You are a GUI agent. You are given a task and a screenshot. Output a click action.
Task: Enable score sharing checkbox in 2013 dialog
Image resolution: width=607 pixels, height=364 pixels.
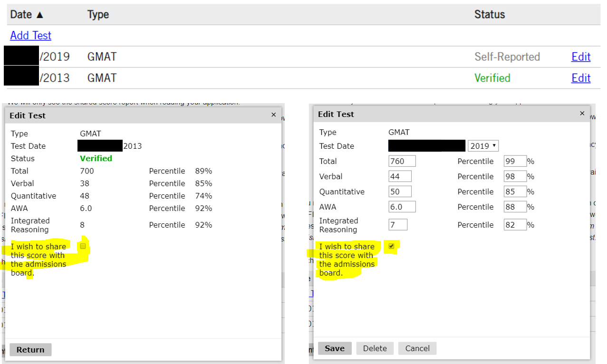(83, 246)
